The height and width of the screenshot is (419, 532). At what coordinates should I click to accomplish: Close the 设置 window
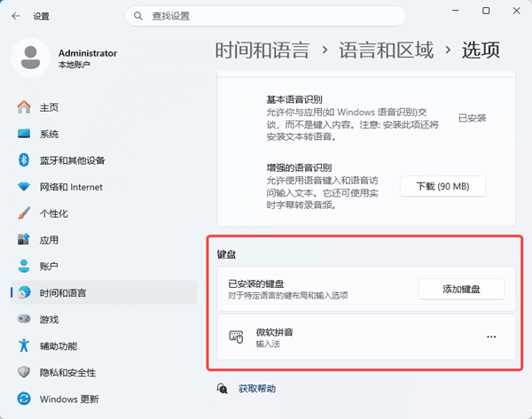[x=516, y=11]
